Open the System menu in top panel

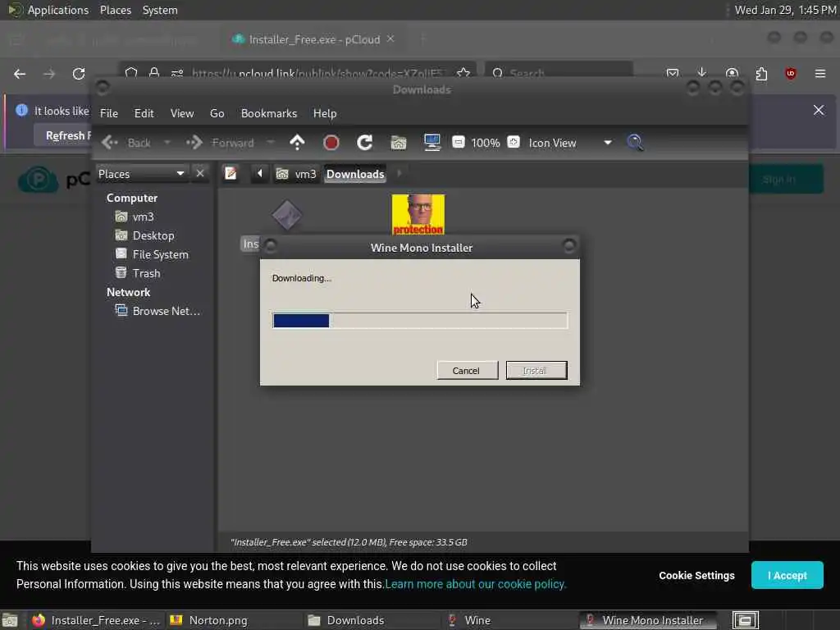[160, 10]
